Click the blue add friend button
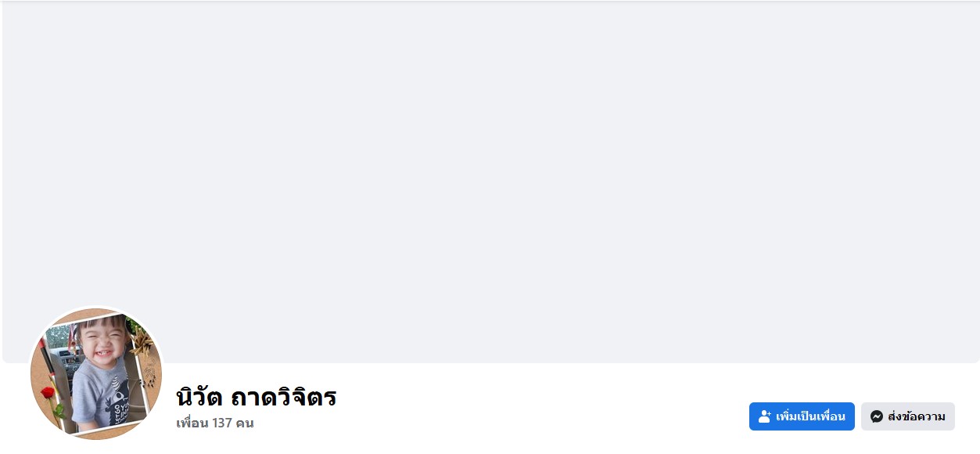The height and width of the screenshot is (454, 980). (802, 416)
